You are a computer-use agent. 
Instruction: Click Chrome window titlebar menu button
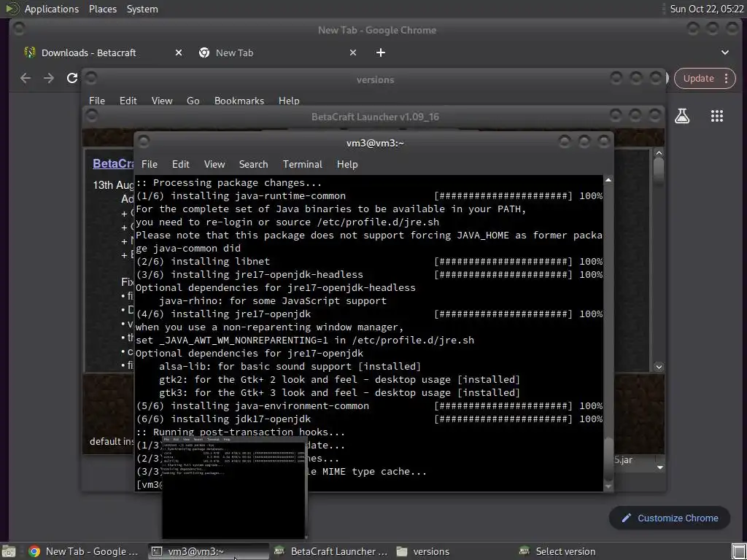click(19, 29)
